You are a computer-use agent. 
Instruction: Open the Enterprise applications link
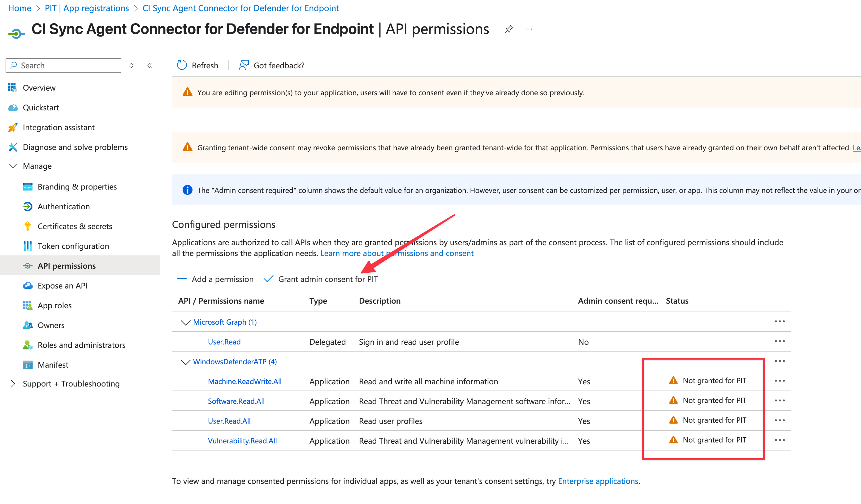point(598,481)
